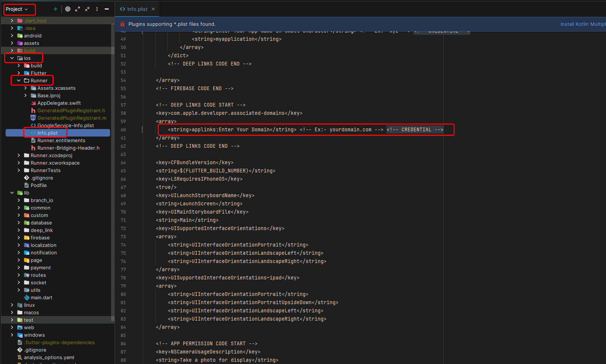Open main.dart via its Dart file icon
The image size is (606, 364).
[x=27, y=297]
